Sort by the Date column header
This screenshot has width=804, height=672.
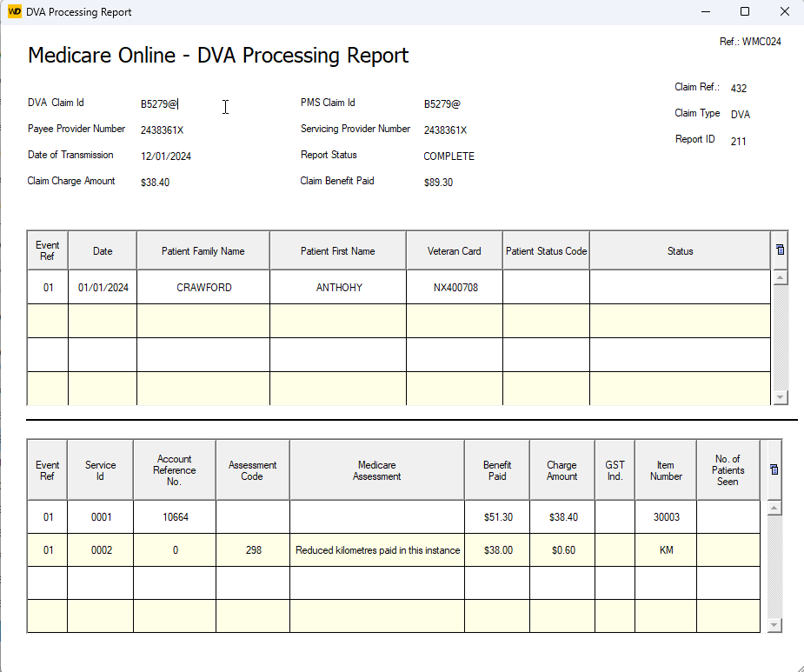pos(103,250)
